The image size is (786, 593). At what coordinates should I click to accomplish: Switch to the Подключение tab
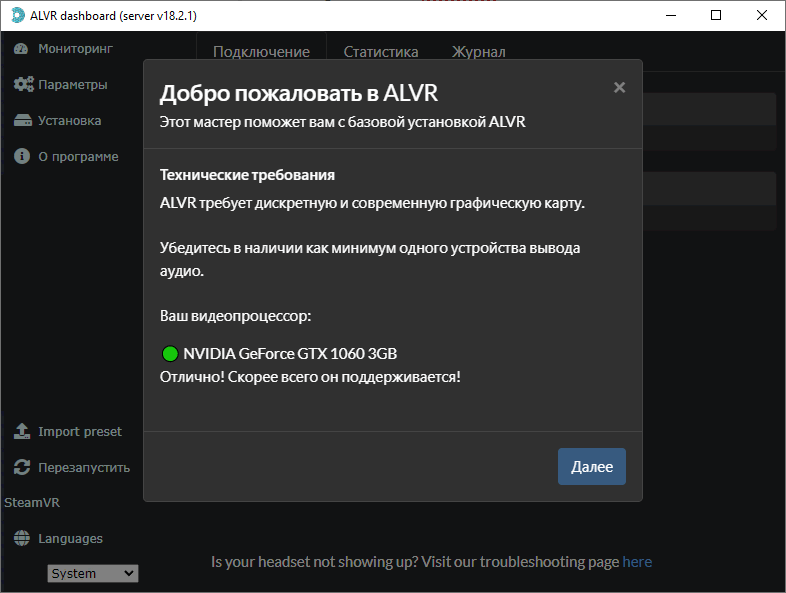[x=261, y=52]
